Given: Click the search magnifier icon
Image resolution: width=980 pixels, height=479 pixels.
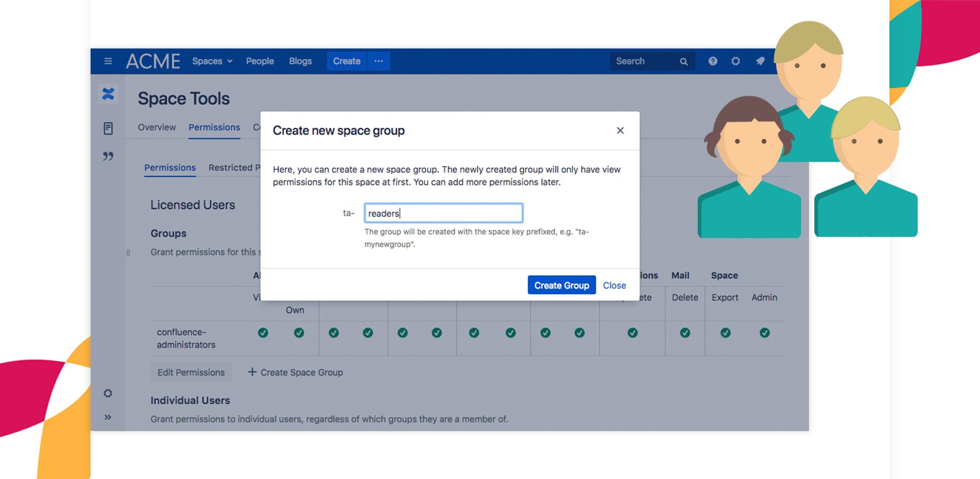Looking at the screenshot, I should pos(684,62).
